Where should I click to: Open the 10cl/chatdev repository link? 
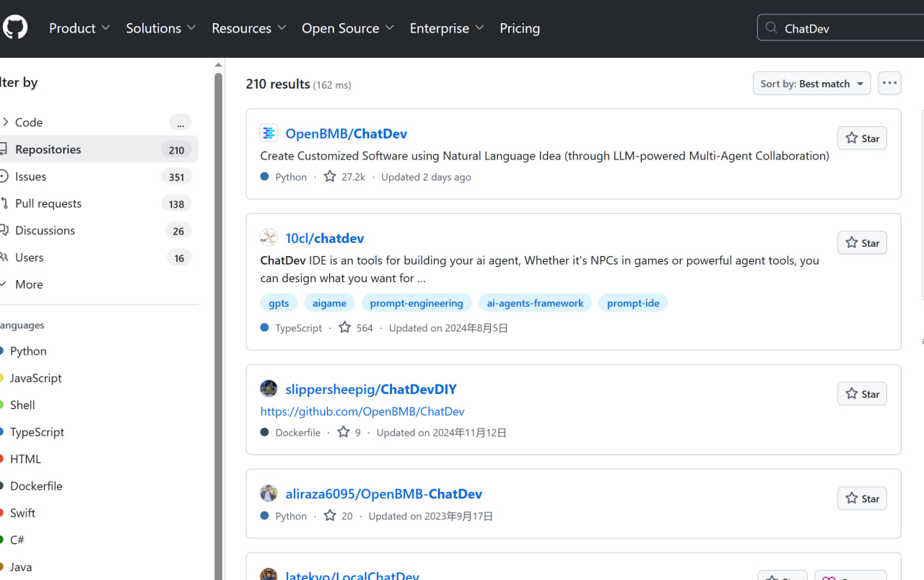coord(325,238)
